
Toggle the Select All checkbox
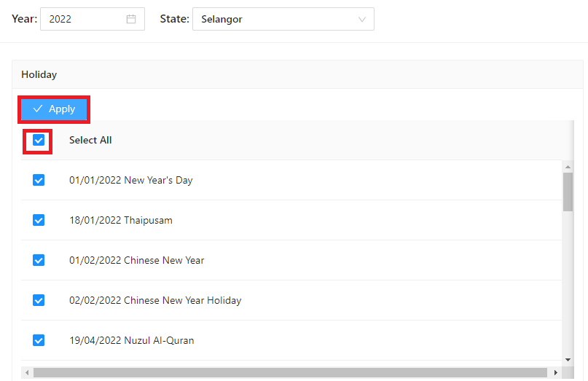click(x=39, y=140)
